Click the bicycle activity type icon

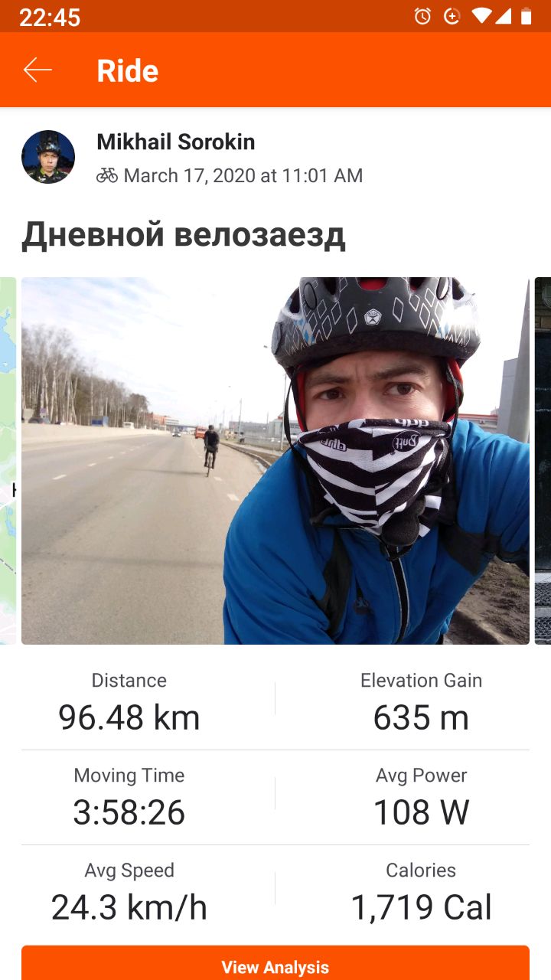(x=107, y=176)
